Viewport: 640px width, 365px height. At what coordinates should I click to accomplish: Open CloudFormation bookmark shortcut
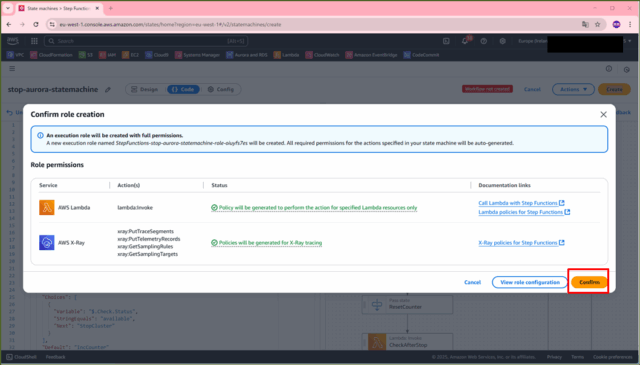coord(51,55)
